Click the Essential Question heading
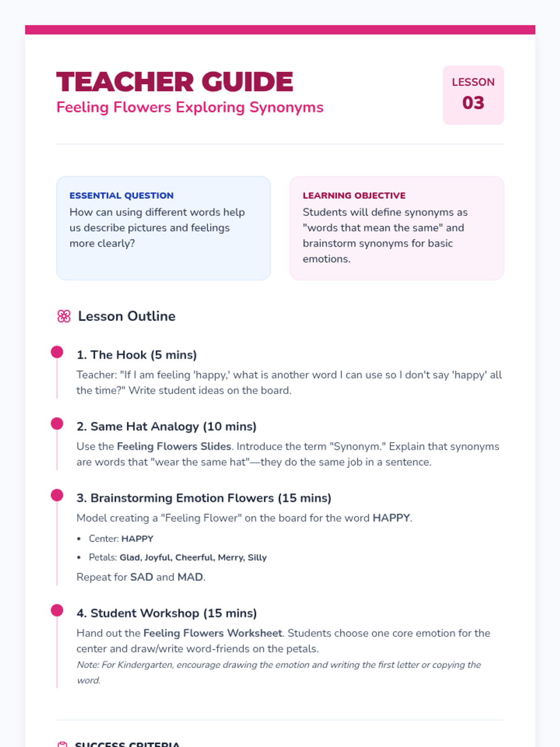The height and width of the screenshot is (747, 560). coord(121,196)
